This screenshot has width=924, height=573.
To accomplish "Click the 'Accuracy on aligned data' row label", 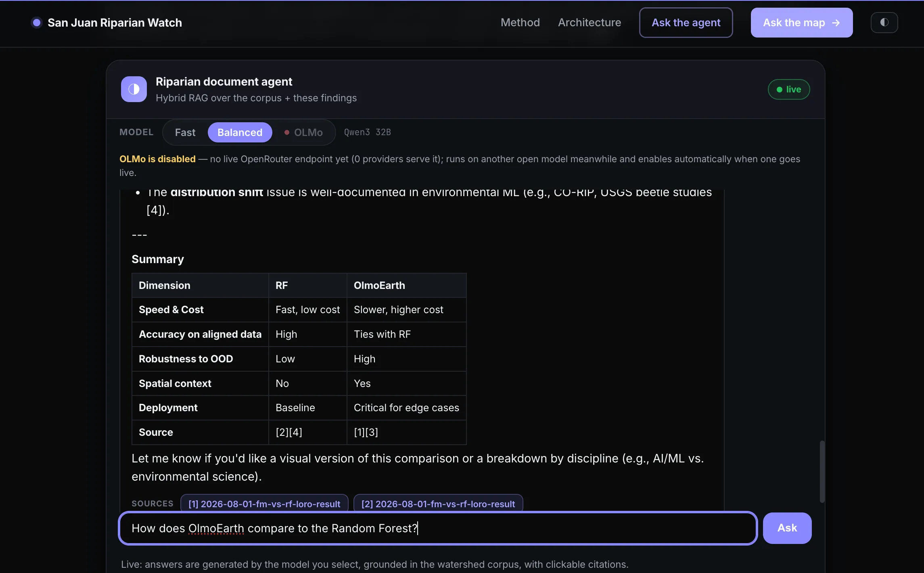I will [x=200, y=334].
